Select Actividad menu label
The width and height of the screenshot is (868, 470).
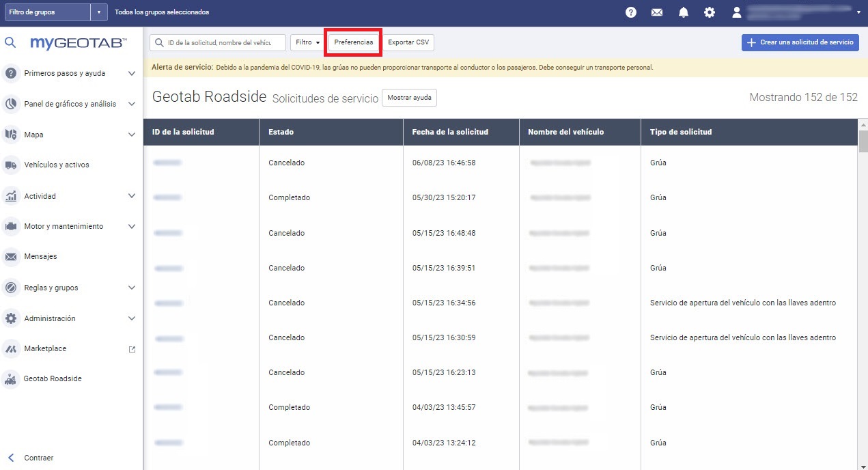click(40, 196)
